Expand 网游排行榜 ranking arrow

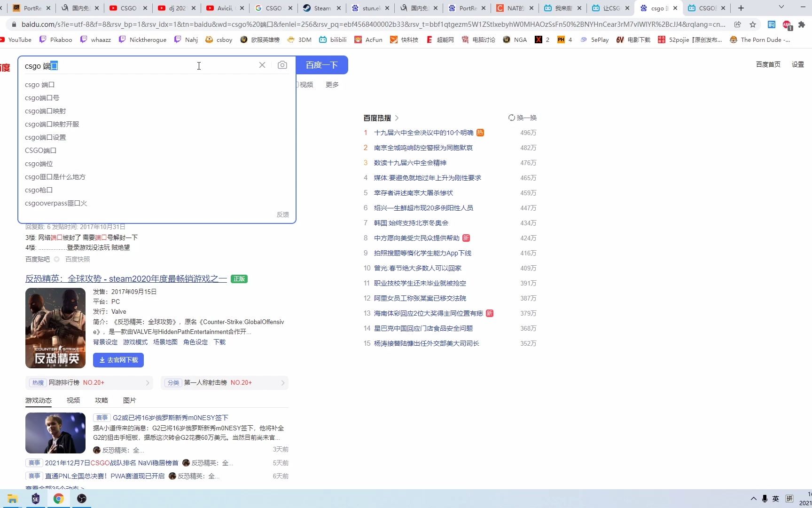[148, 383]
